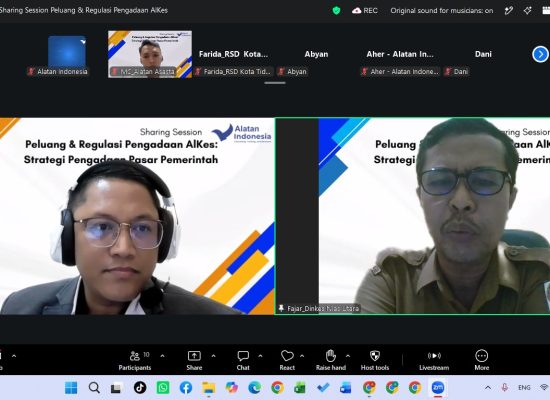Open Task View on taskbar
Image resolution: width=550 pixels, height=400 pixels.
[117, 388]
